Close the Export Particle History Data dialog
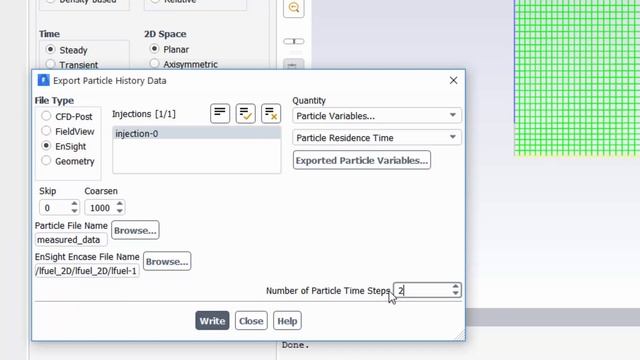Screen dimensions: 640x360 [x=453, y=80]
